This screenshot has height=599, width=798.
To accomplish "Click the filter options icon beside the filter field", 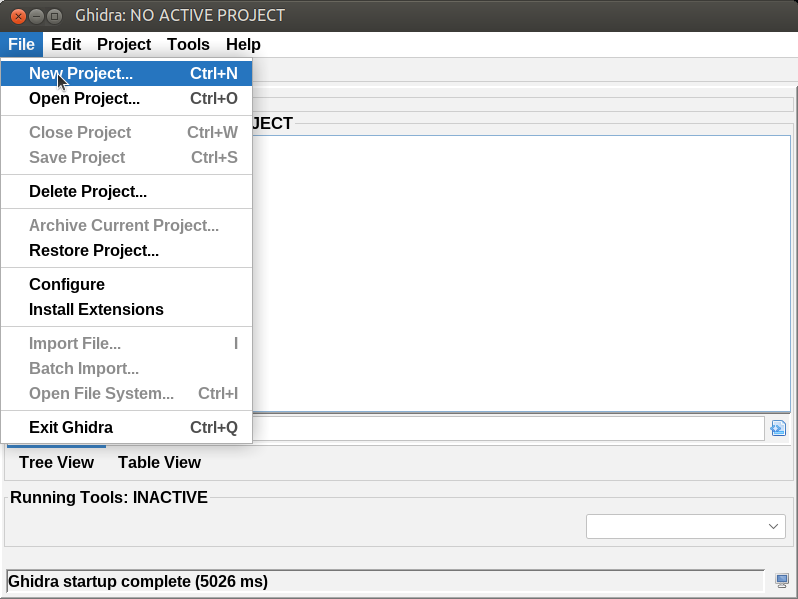I will pos(778,428).
